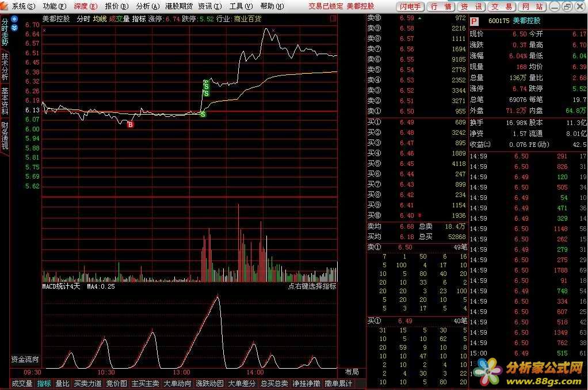Click the 买⑩ bid row at 6.40

tap(416, 215)
